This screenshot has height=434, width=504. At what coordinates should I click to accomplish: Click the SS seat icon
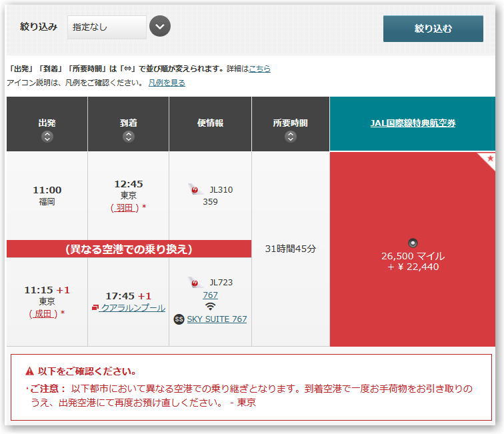pos(179,319)
